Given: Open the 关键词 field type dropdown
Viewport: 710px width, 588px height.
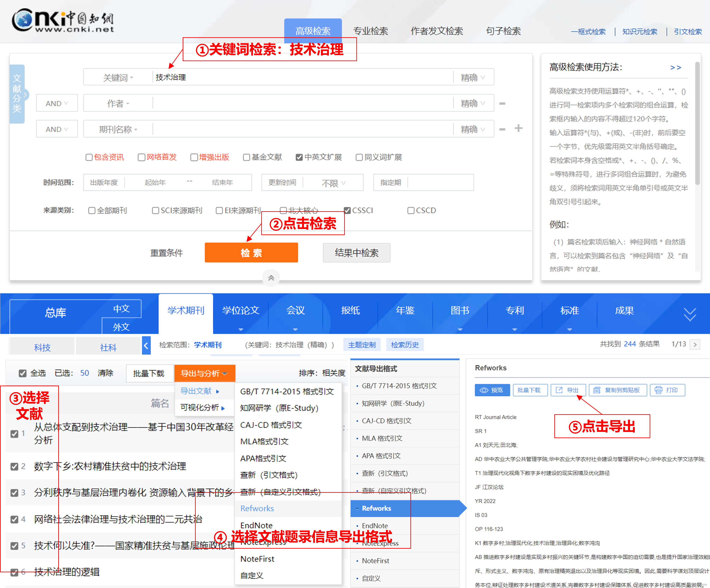Looking at the screenshot, I should pos(118,78).
